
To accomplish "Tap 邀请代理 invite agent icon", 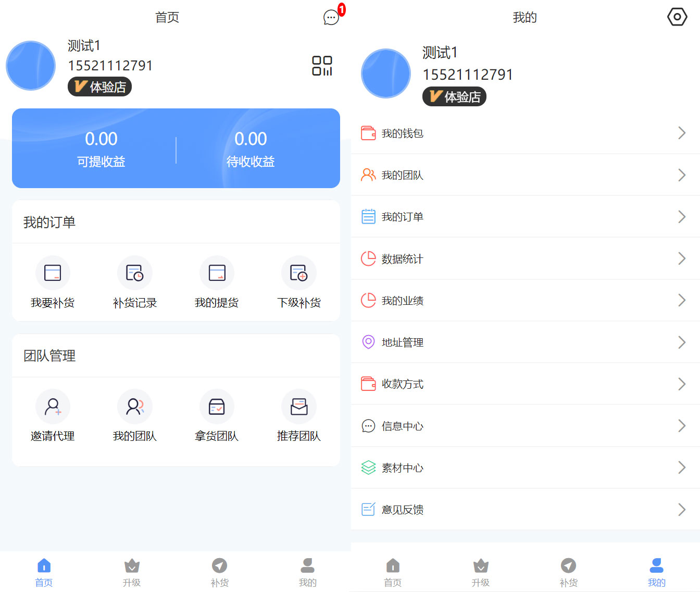I will coord(53,406).
